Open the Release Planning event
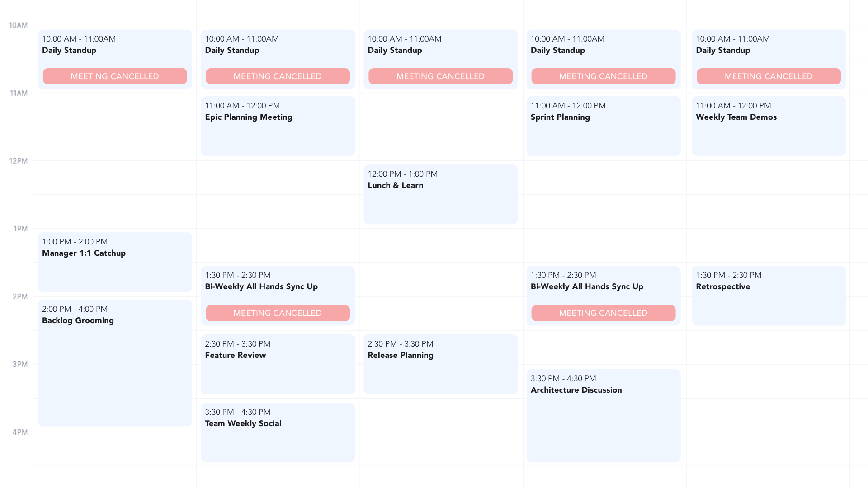Screen dimensions: 868x488 coord(440,364)
